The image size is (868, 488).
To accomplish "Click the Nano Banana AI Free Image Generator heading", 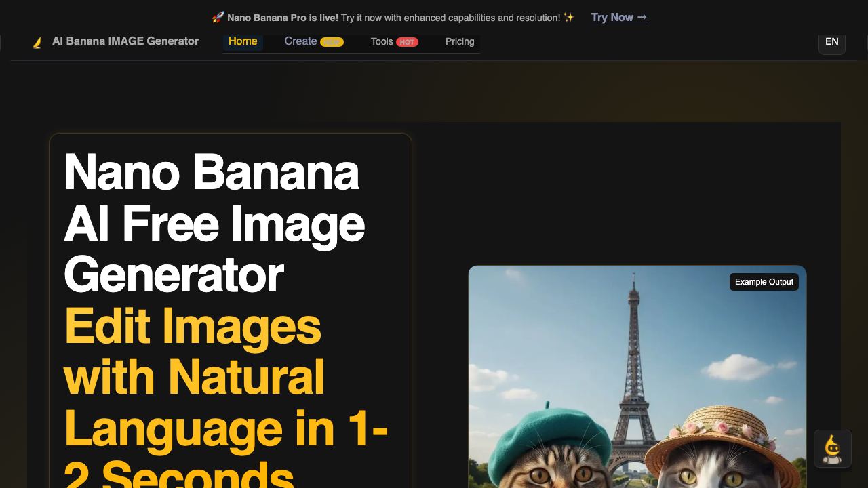I will click(214, 224).
